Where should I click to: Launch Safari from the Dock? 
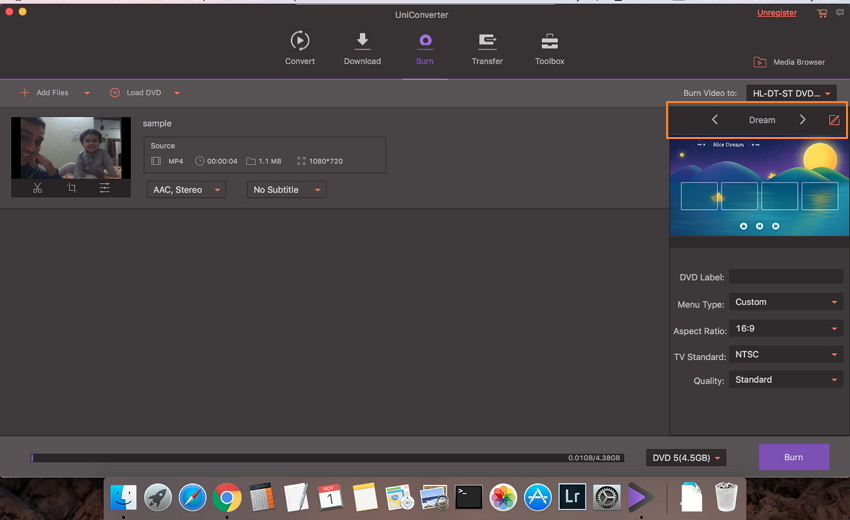pyautogui.click(x=192, y=497)
